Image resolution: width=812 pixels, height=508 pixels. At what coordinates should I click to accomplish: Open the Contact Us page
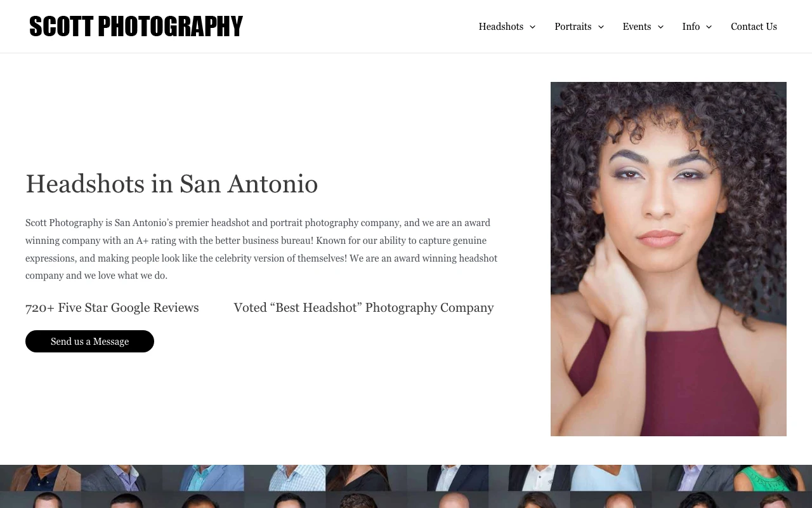pyautogui.click(x=754, y=27)
